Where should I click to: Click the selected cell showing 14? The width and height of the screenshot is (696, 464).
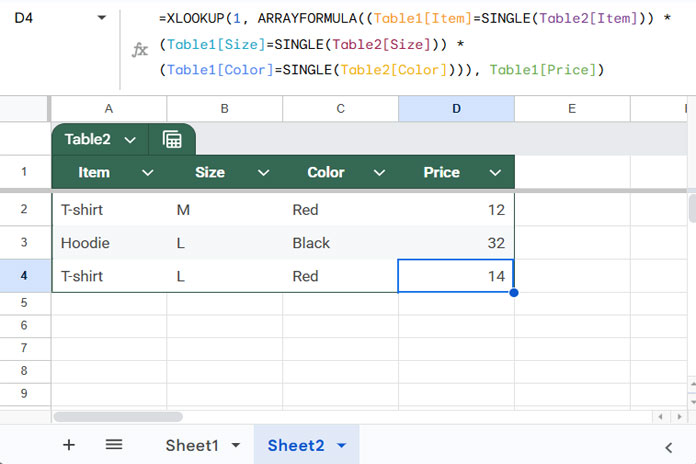[x=456, y=276]
